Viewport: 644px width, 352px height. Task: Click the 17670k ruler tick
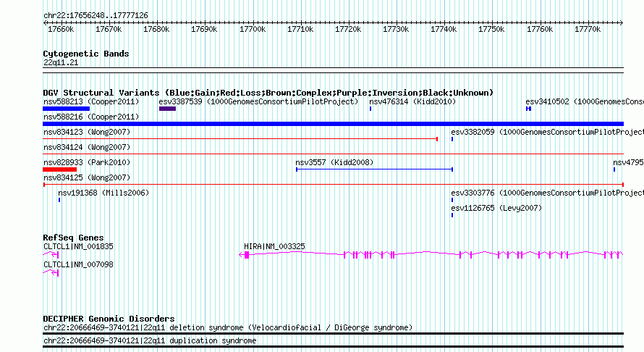point(109,29)
